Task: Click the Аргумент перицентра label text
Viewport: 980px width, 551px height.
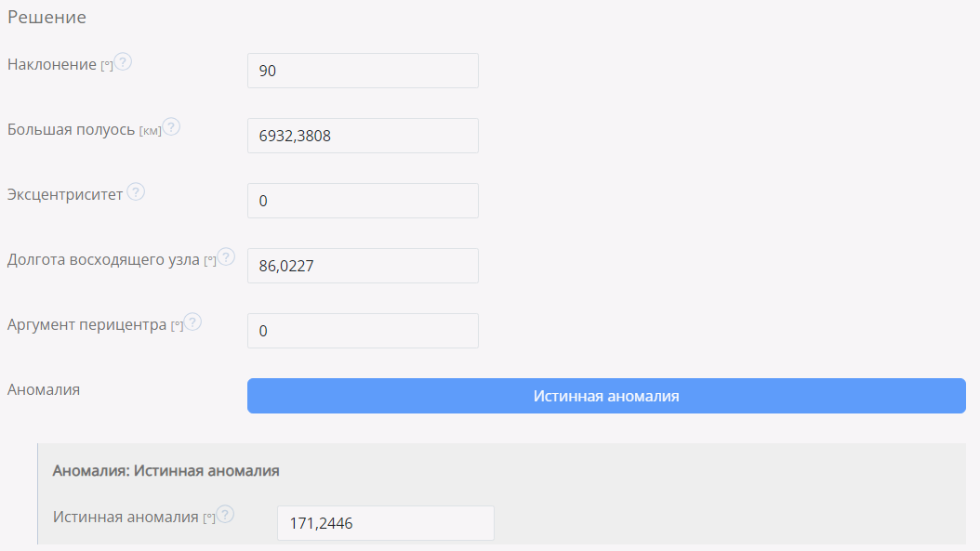Action: 86,325
